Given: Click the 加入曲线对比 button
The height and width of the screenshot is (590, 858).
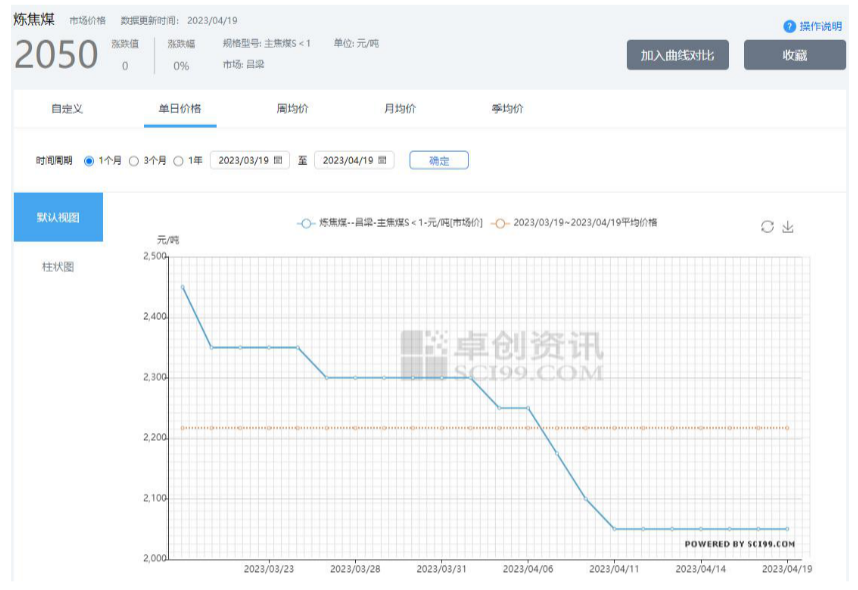Looking at the screenshot, I should [x=677, y=55].
